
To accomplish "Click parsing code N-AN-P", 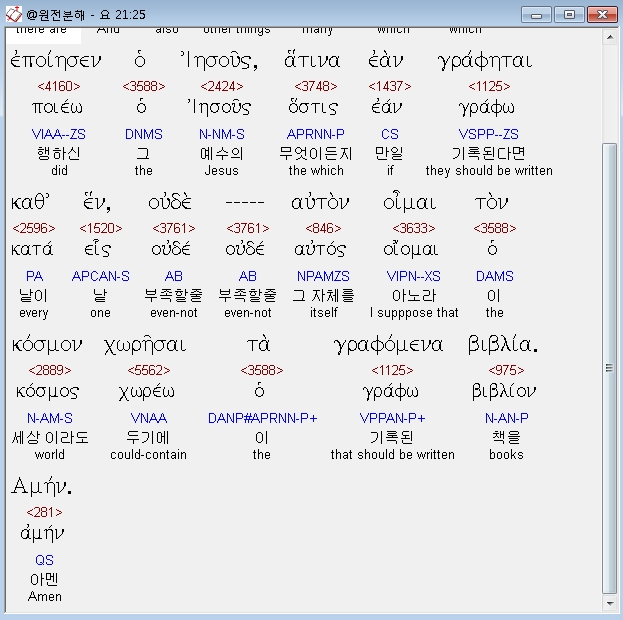I will (507, 418).
